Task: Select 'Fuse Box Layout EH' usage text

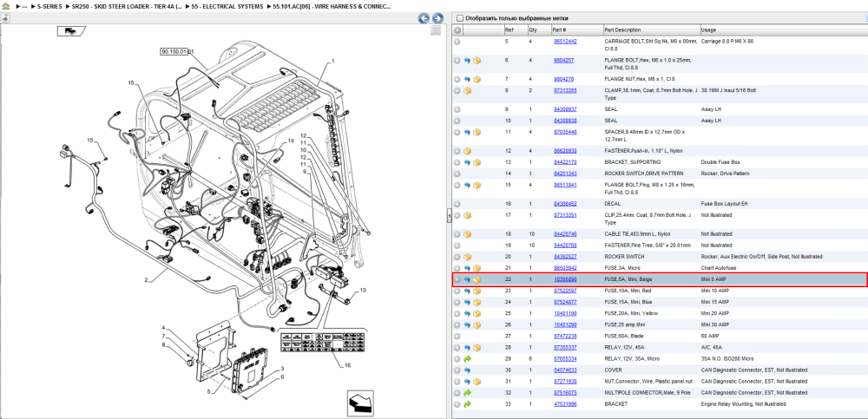Action: pyautogui.click(x=724, y=204)
